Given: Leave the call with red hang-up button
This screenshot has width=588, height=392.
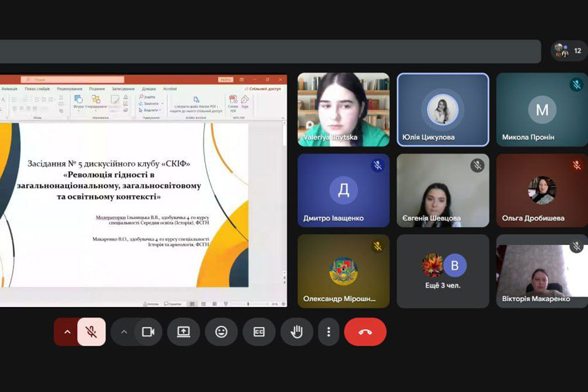Looking at the screenshot, I should (365, 332).
